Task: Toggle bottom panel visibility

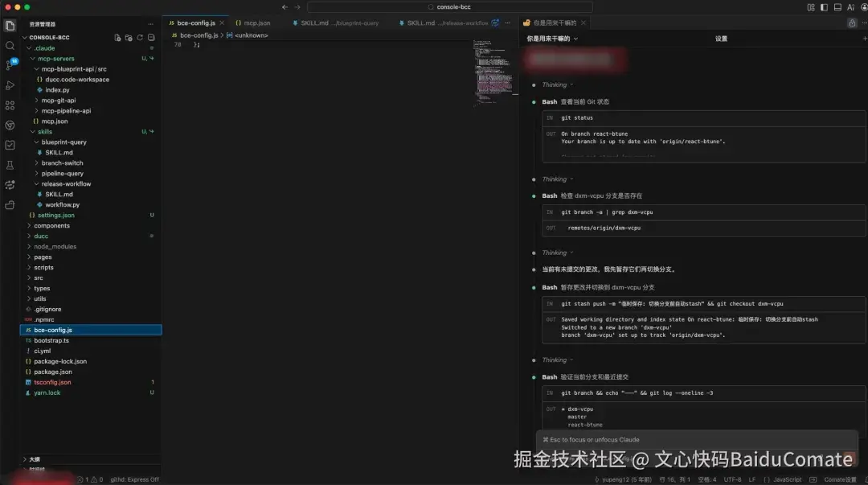Action: pos(837,7)
